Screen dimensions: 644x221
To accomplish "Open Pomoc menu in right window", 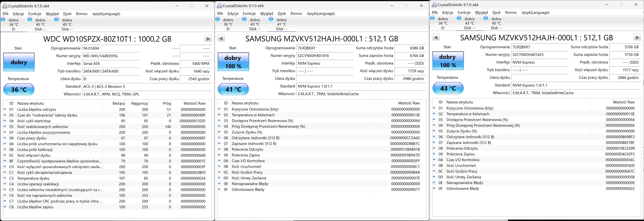I will [x=511, y=12].
